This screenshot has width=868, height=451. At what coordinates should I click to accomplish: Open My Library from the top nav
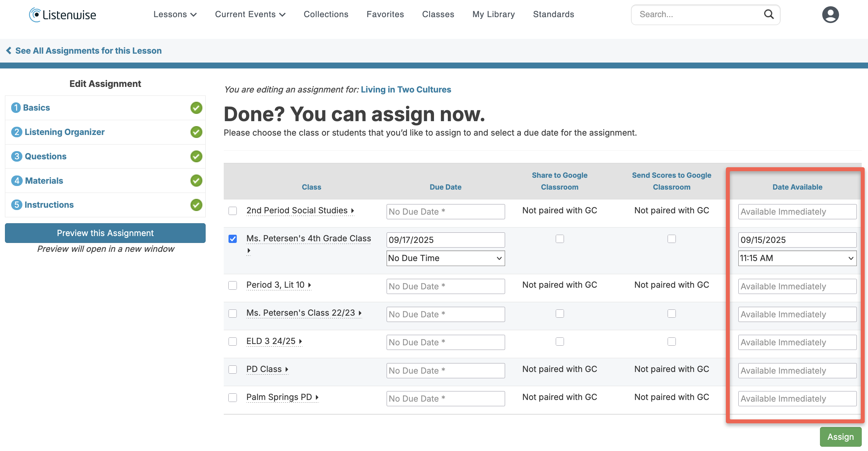pos(493,14)
